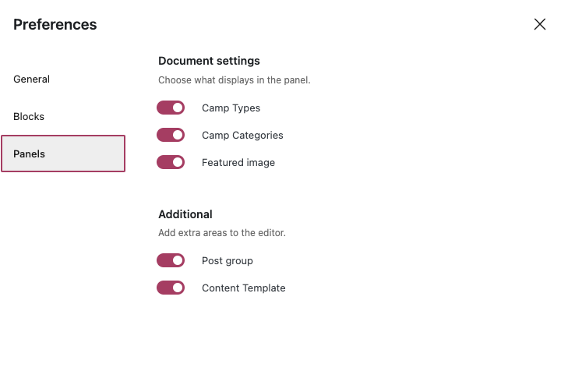Click 'Choose what displays in the panel' text
Screen dimensions: 568x392
click(235, 80)
